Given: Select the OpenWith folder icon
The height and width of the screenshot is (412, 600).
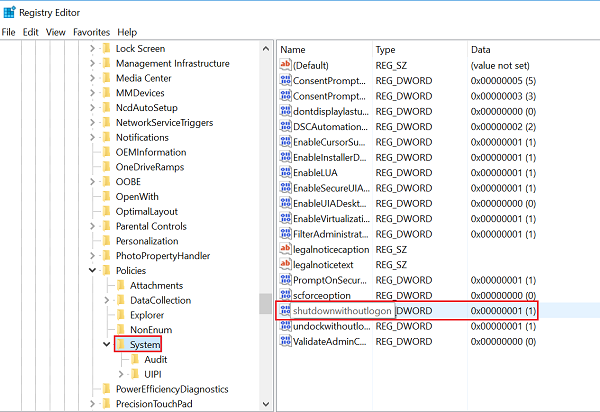Looking at the screenshot, I should [107, 197].
